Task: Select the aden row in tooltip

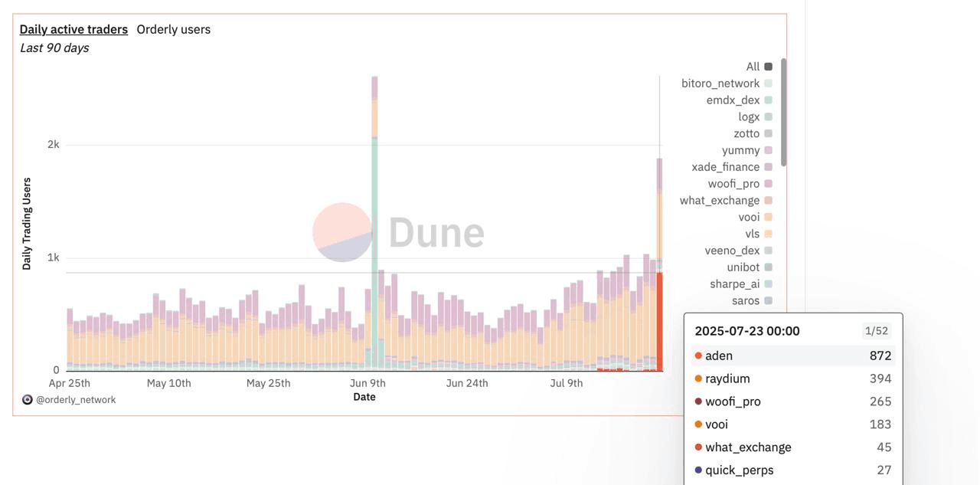Action: pos(793,356)
